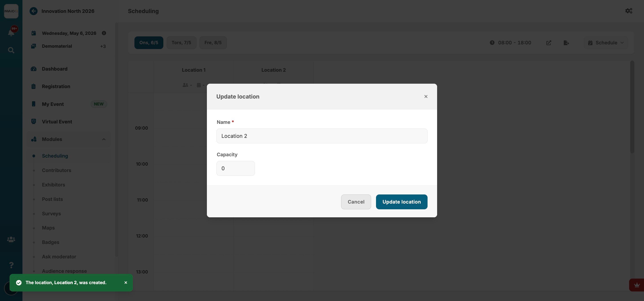Image resolution: width=644 pixels, height=301 pixels.
Task: Open scheduling settings gears icon
Action: [628, 11]
